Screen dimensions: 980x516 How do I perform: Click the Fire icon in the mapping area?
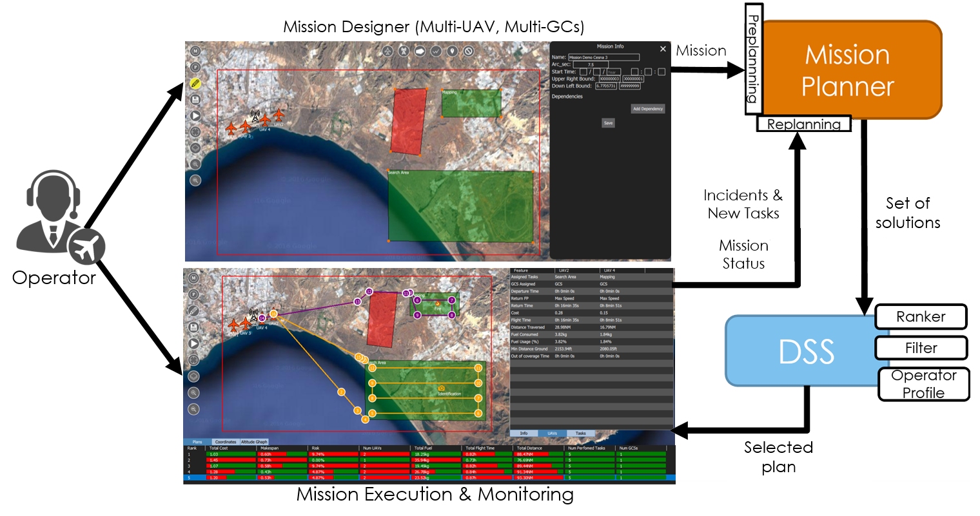[438, 303]
